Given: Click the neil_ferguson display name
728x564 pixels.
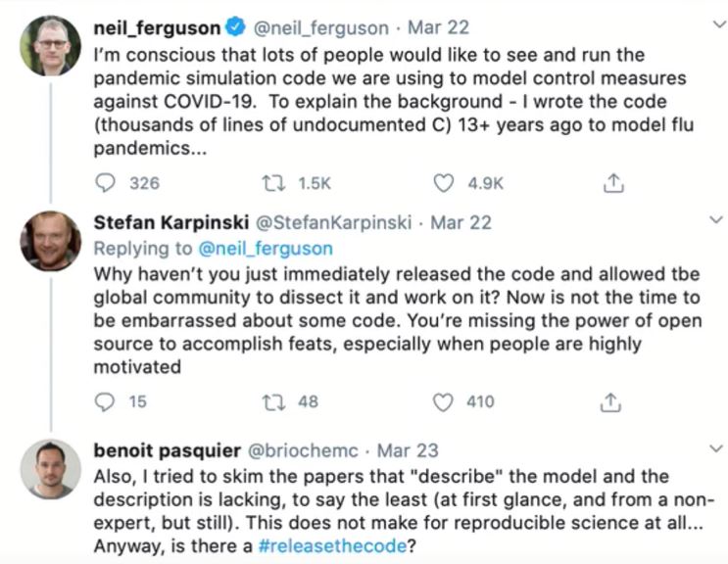Looking at the screenshot, I should click(x=157, y=28).
